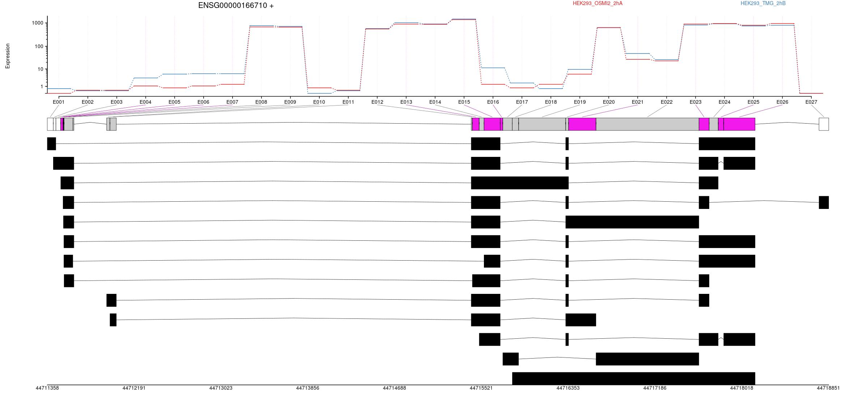The width and height of the screenshot is (868, 394).
Task: Click exon label E004
Action: point(145,102)
